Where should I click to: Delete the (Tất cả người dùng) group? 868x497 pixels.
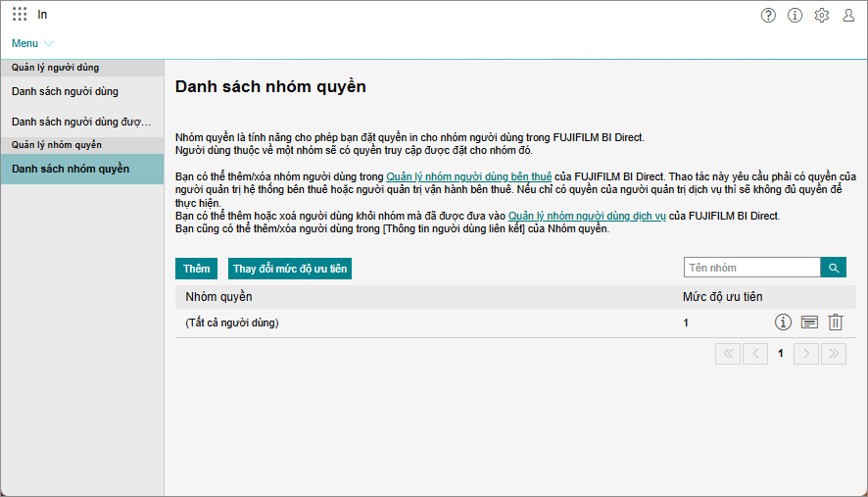pos(836,322)
